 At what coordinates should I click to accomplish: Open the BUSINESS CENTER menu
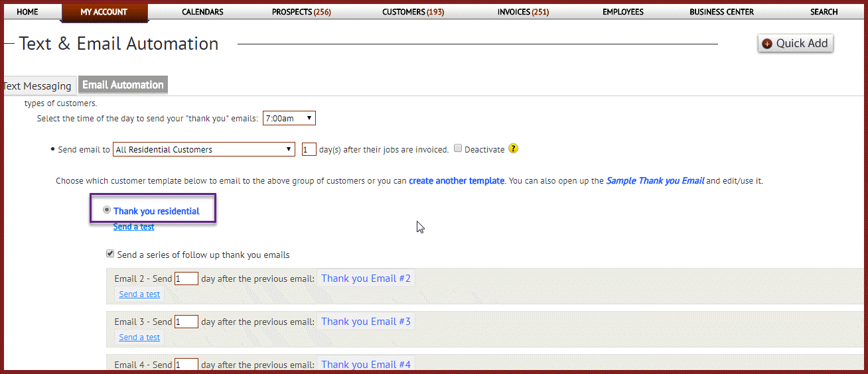721,12
